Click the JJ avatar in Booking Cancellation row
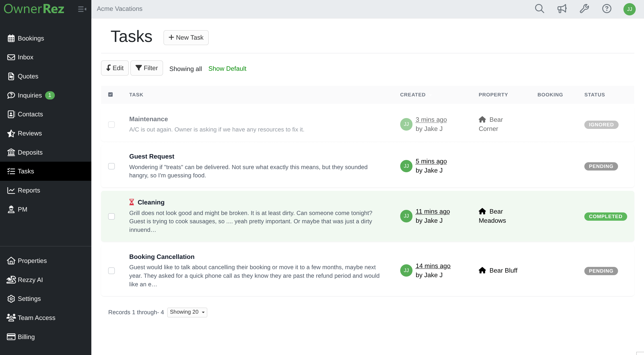 point(406,271)
